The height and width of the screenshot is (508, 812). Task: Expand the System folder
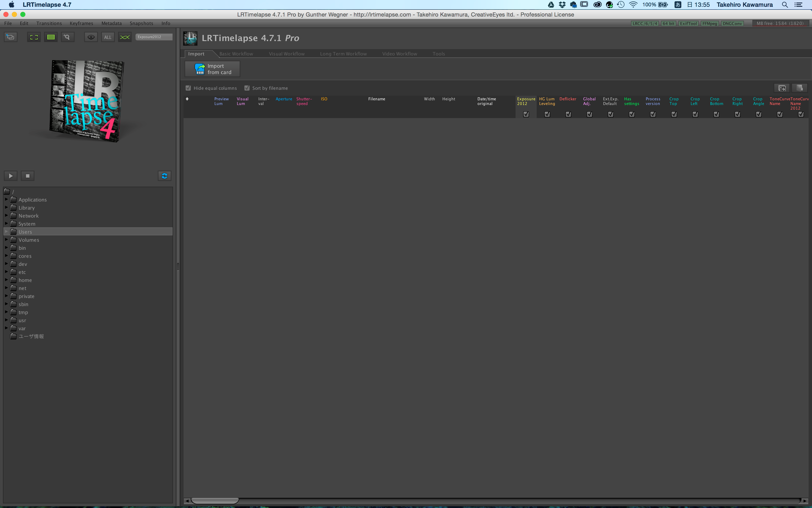coord(6,224)
